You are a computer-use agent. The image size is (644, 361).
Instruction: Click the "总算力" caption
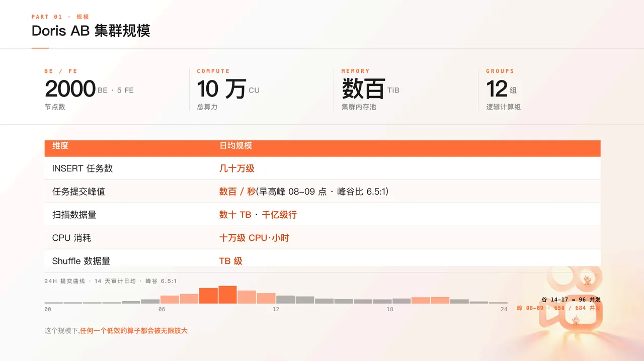pos(207,107)
